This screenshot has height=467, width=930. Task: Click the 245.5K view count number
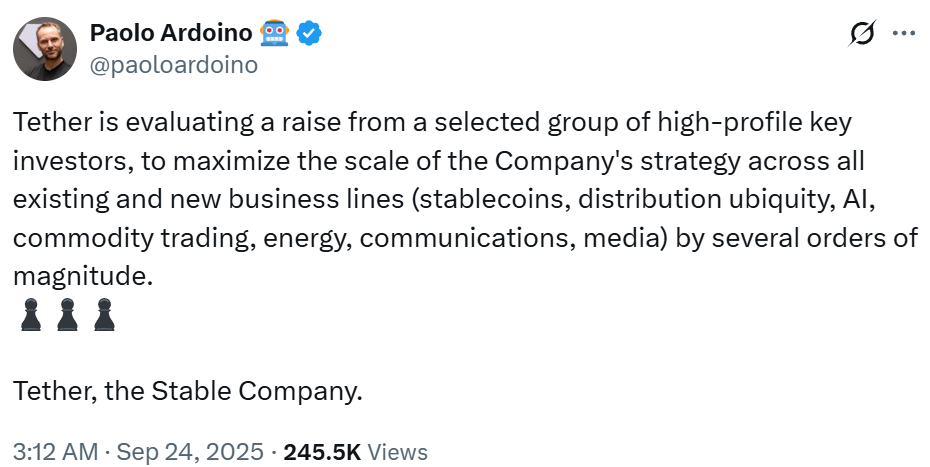coord(322,452)
